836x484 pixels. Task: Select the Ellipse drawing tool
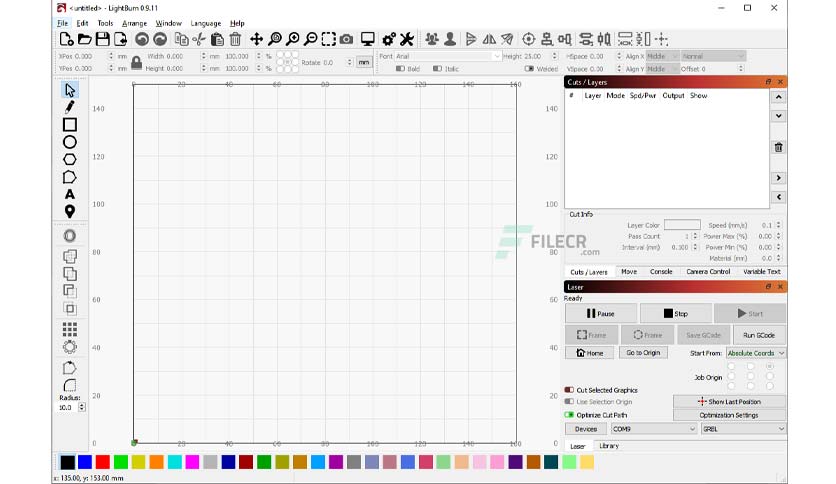click(69, 142)
